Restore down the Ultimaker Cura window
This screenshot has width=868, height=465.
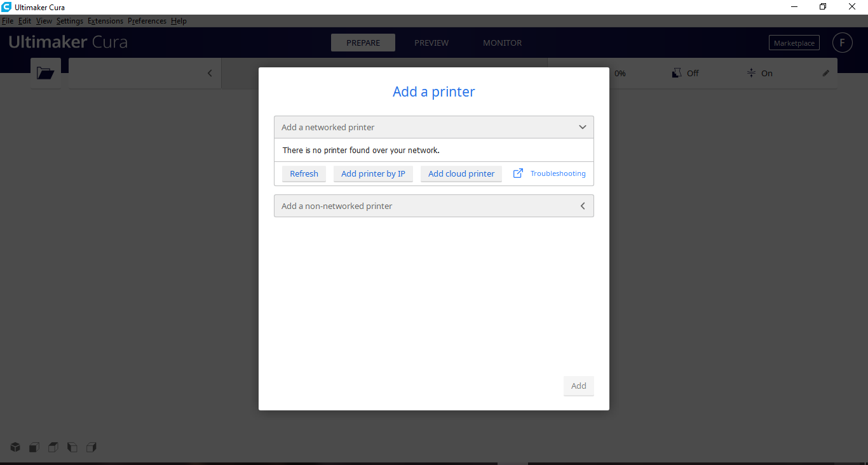click(823, 7)
